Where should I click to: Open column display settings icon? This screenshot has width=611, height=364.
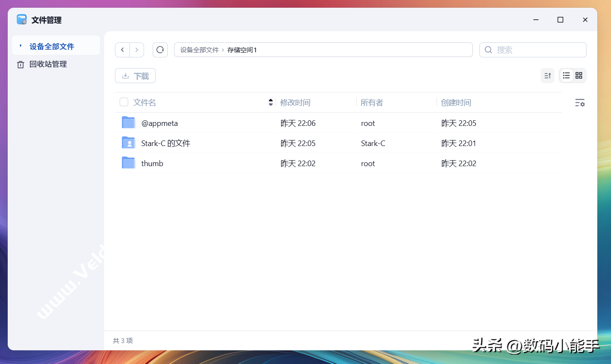pyautogui.click(x=580, y=103)
